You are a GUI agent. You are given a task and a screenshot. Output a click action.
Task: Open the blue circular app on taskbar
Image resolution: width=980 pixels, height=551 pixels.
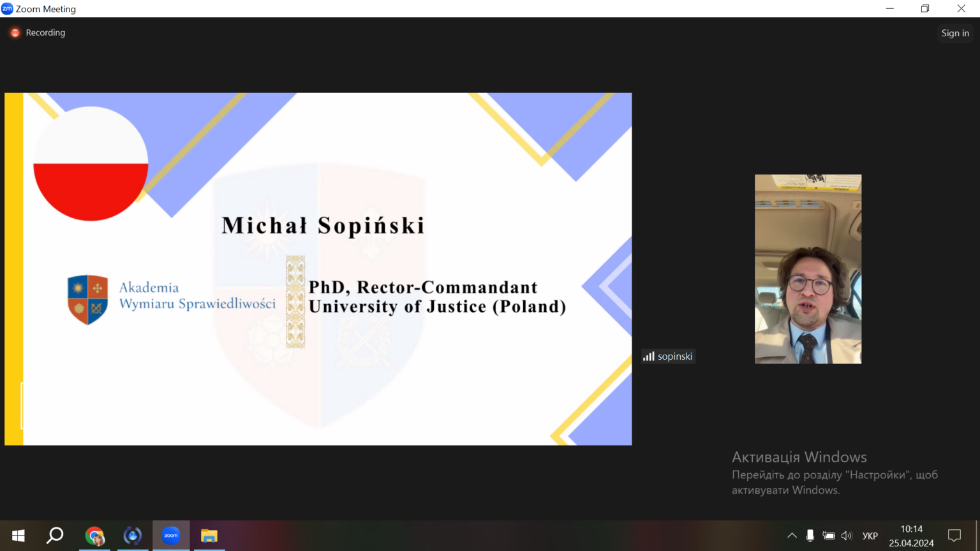[x=133, y=536]
